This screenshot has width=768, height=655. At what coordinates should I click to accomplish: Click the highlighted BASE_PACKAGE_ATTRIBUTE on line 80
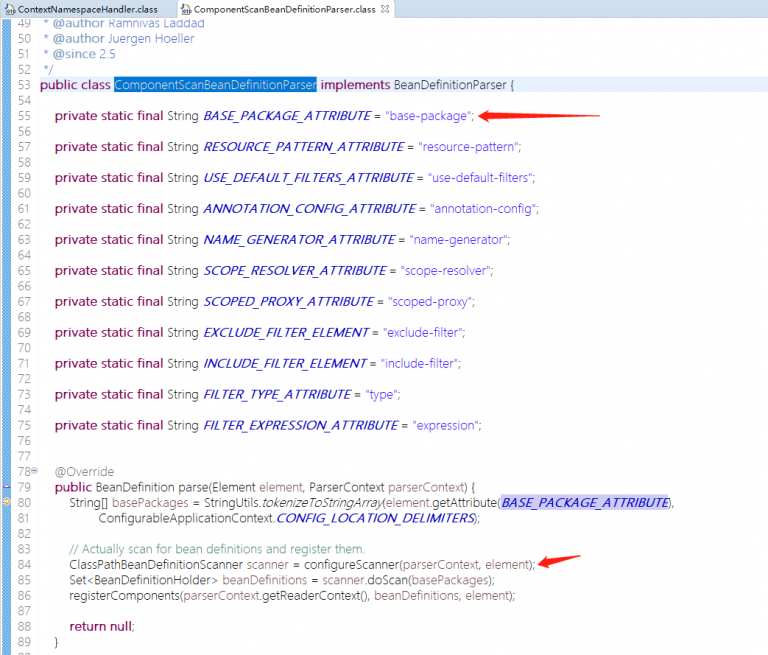point(585,502)
